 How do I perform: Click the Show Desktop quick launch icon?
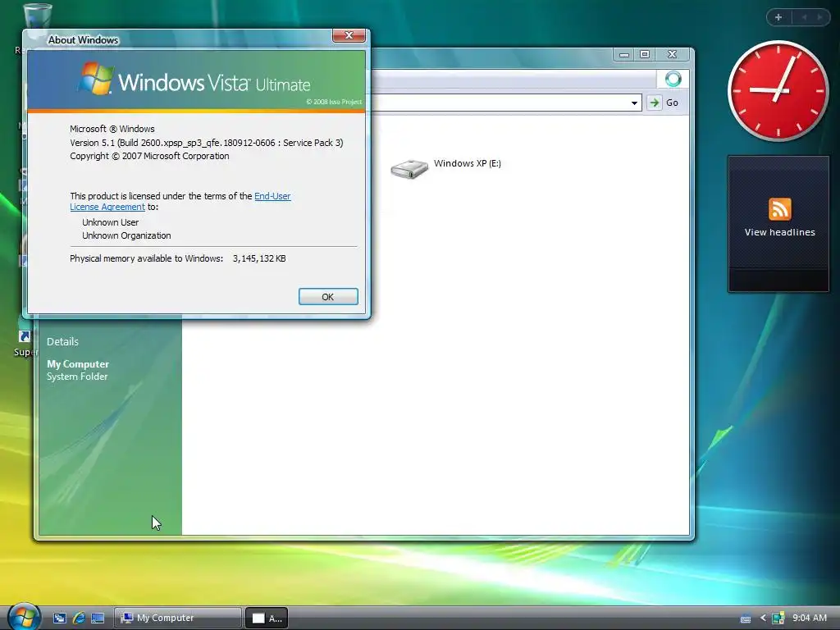tap(59, 619)
